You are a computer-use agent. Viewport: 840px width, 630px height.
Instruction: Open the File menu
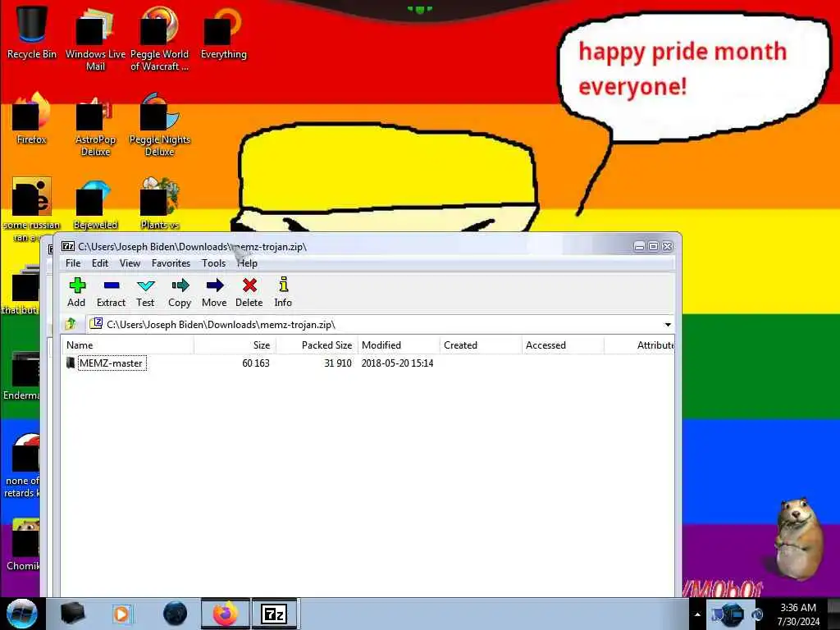(x=73, y=263)
